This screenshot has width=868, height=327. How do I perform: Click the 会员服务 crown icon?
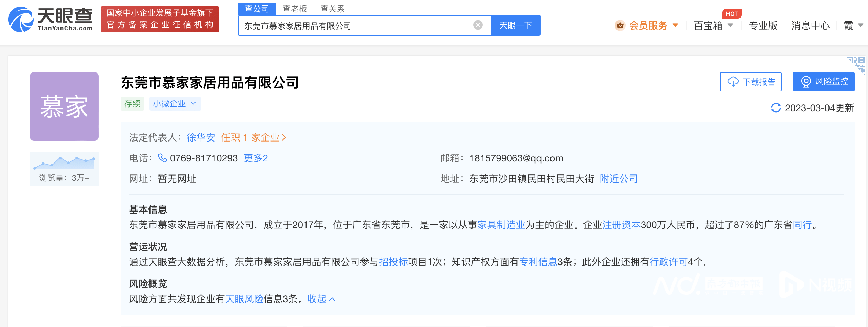click(x=620, y=25)
